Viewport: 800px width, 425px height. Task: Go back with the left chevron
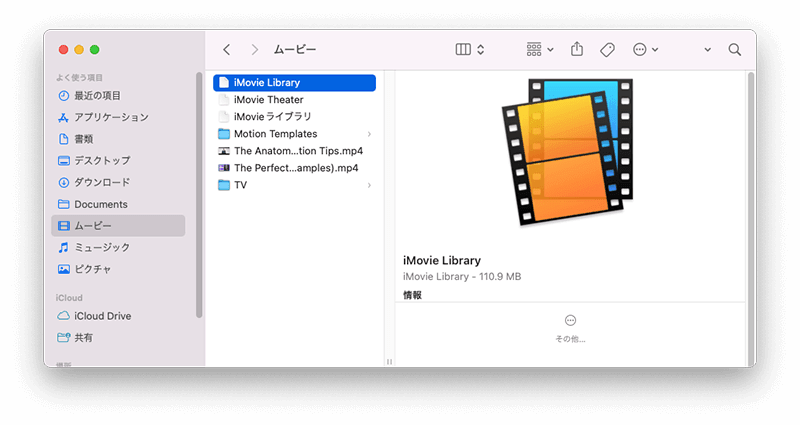pos(227,49)
